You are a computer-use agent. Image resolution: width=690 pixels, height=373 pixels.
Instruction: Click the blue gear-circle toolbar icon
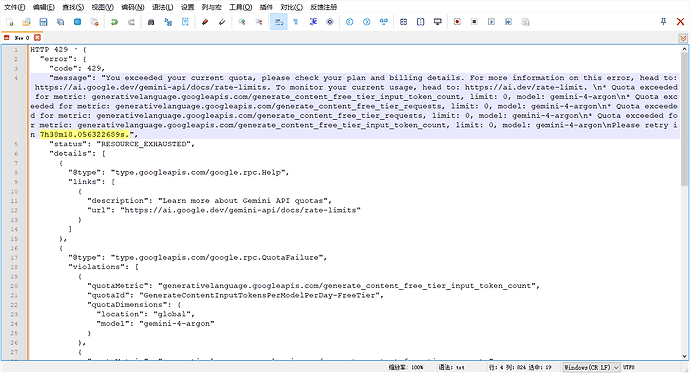point(330,22)
